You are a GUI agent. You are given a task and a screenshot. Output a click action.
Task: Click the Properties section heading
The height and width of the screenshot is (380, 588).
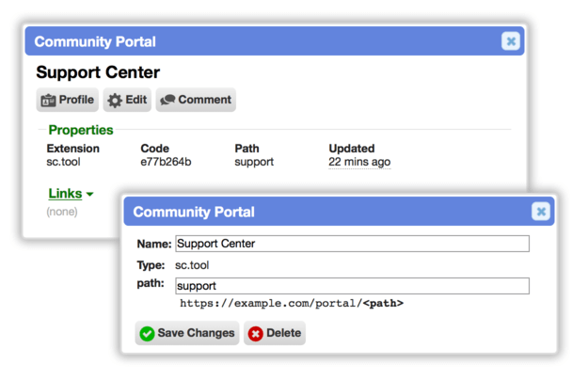[x=81, y=130]
